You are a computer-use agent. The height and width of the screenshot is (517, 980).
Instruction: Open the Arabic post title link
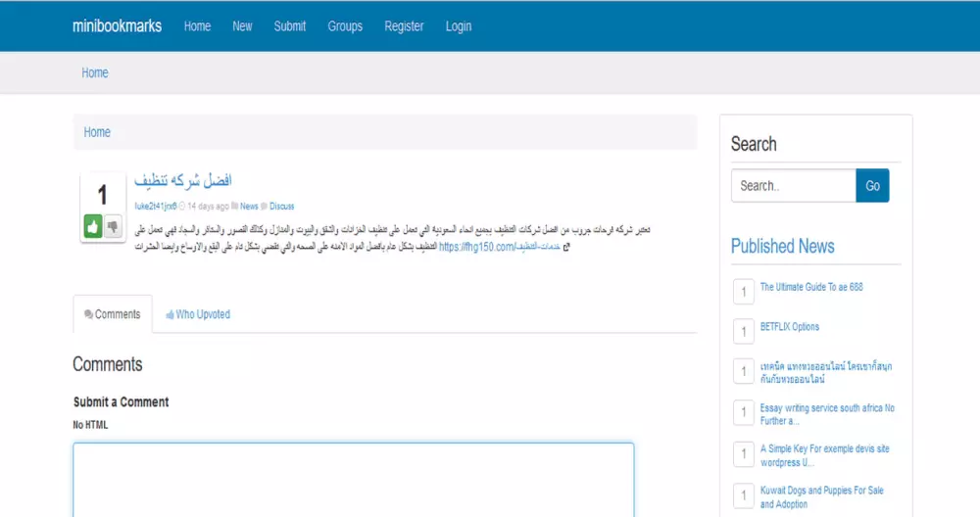(183, 180)
